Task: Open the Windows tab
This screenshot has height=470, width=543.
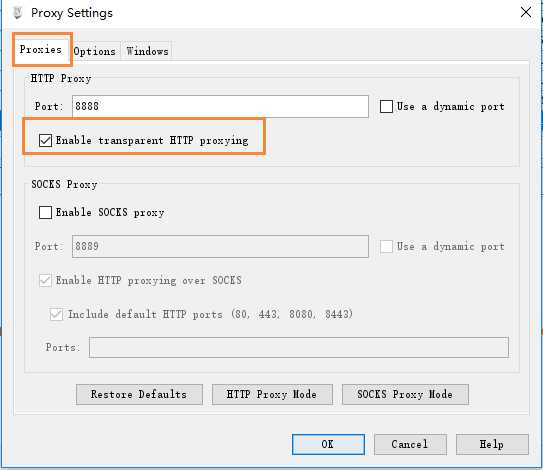Action: click(147, 52)
